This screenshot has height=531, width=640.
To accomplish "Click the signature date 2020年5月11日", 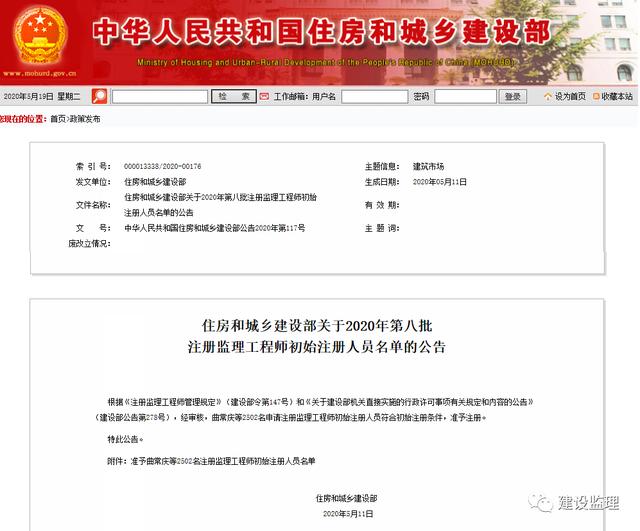I will point(348,514).
